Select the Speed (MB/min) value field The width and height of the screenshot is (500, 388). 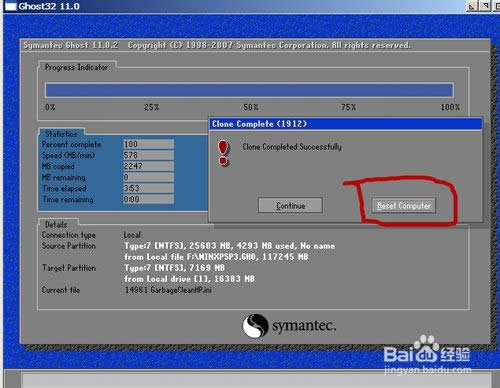coord(148,155)
